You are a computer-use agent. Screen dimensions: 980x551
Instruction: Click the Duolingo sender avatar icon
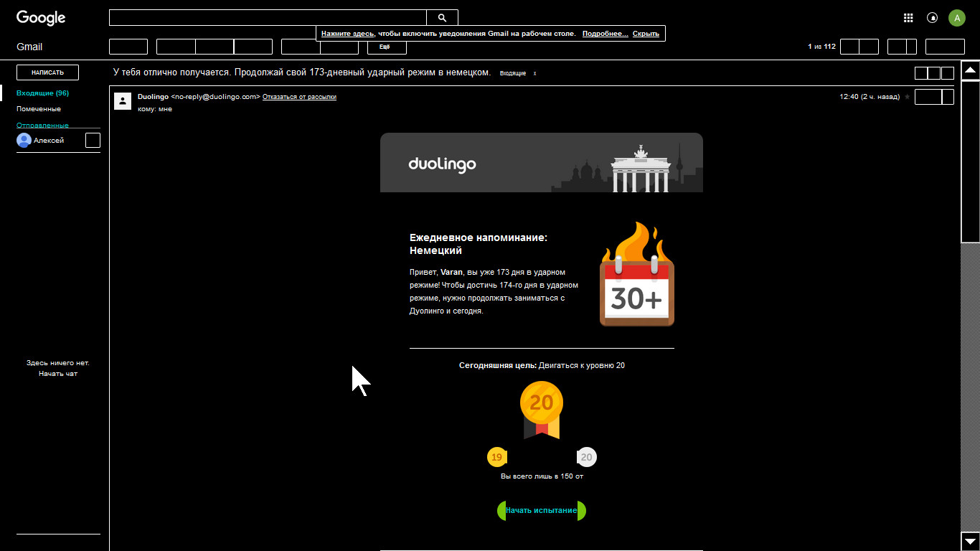(123, 101)
